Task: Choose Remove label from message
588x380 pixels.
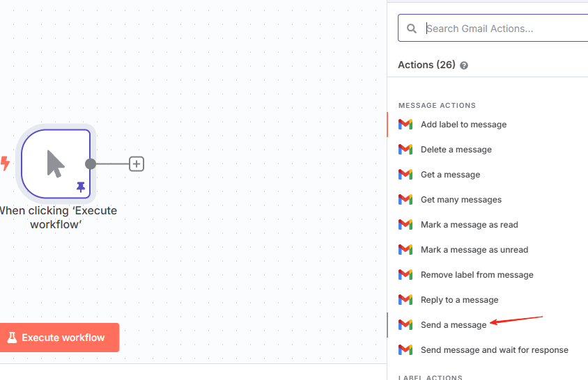Action: (477, 275)
